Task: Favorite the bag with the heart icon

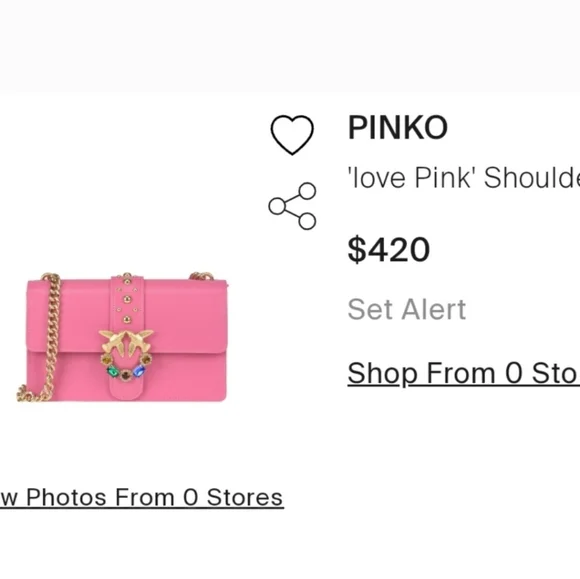Action: [292, 135]
